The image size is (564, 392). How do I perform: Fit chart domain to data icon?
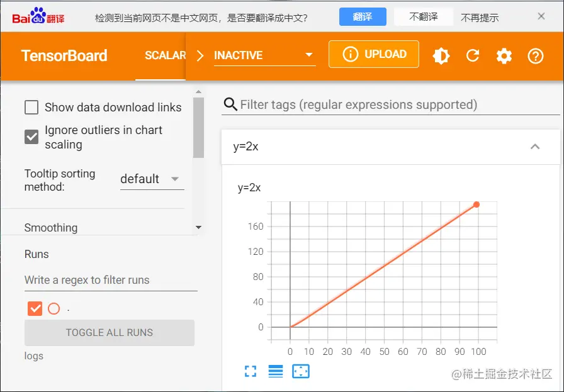(301, 371)
